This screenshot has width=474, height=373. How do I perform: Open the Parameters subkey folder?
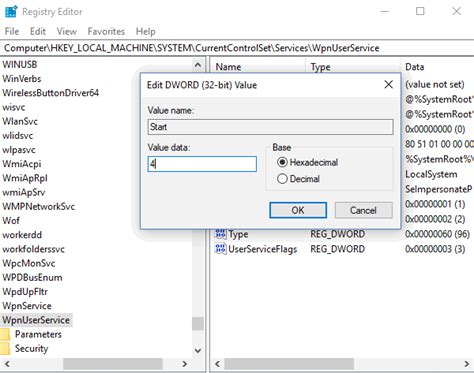tap(5, 334)
